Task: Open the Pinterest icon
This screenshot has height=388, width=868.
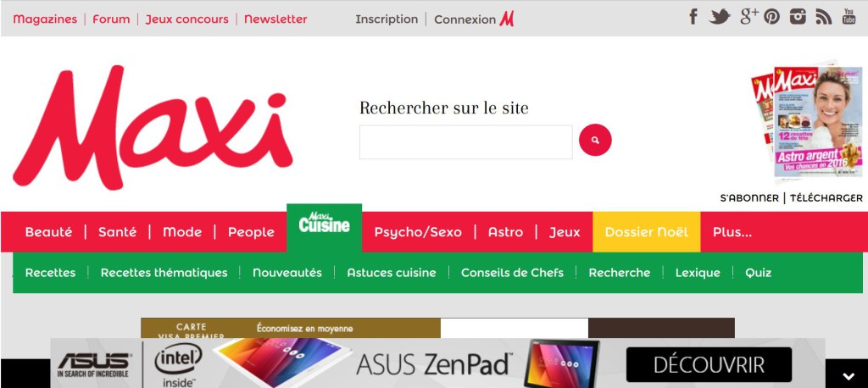Action: click(x=771, y=17)
